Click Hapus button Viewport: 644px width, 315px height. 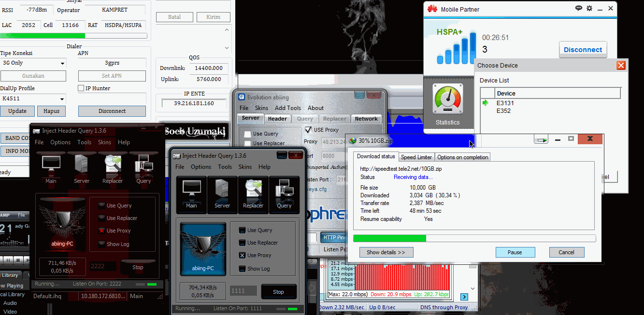click(x=52, y=111)
